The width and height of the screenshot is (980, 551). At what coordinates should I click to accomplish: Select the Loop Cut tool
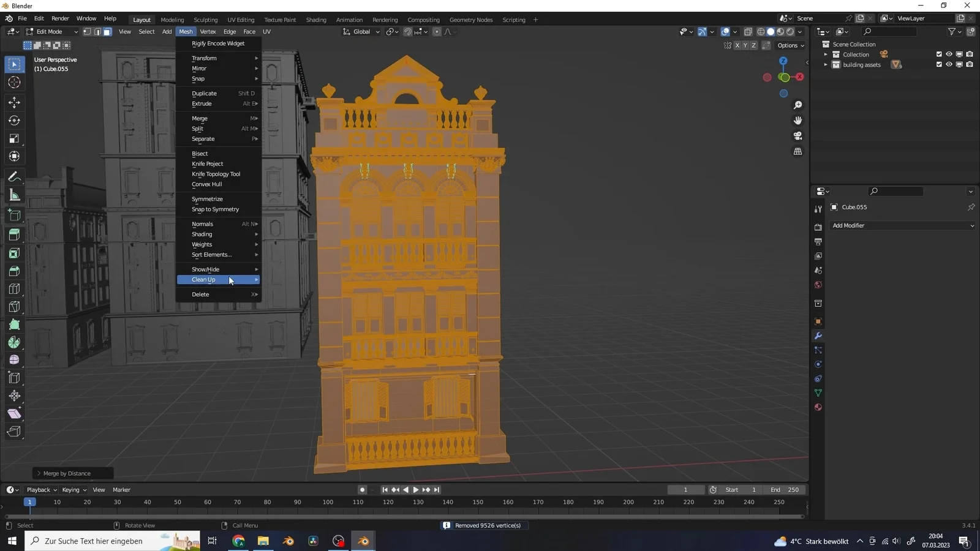(x=14, y=288)
